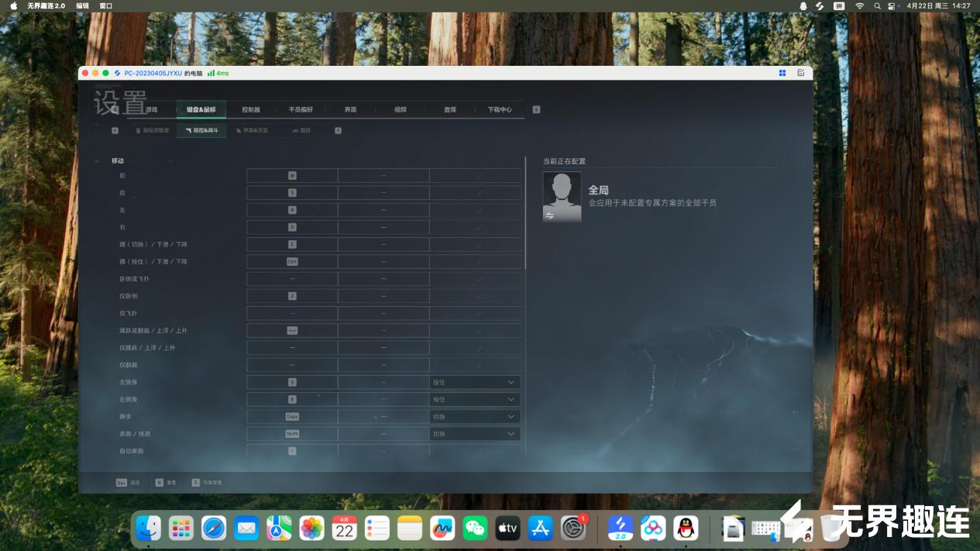
Task: Switch to the 视频 settings tab
Action: pyautogui.click(x=400, y=110)
